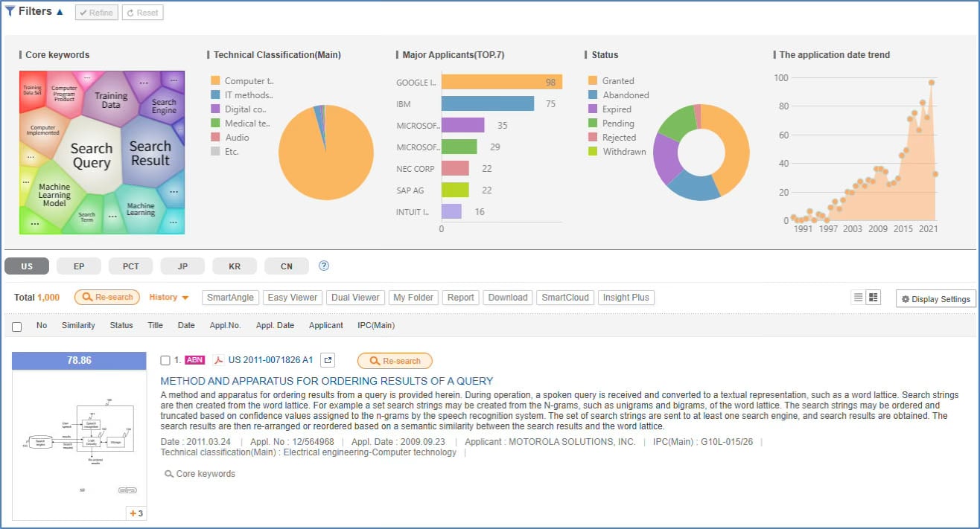The image size is (980, 529).
Task: Click the help question mark icon
Action: [x=324, y=266]
